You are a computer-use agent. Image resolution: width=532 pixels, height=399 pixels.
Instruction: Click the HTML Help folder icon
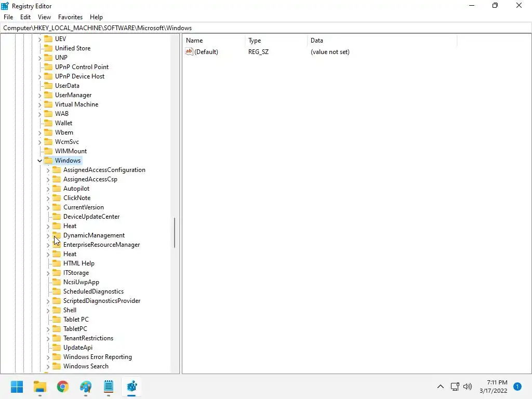(x=57, y=263)
